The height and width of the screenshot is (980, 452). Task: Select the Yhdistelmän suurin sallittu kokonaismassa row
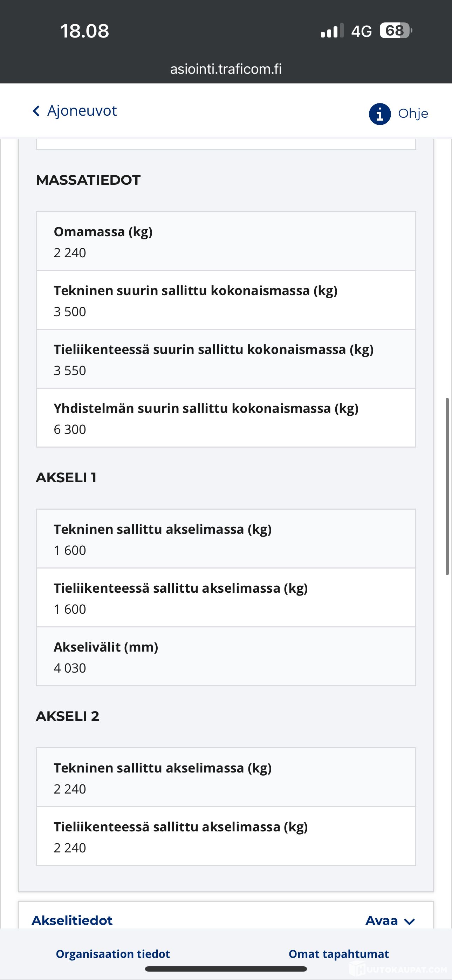tap(226, 418)
